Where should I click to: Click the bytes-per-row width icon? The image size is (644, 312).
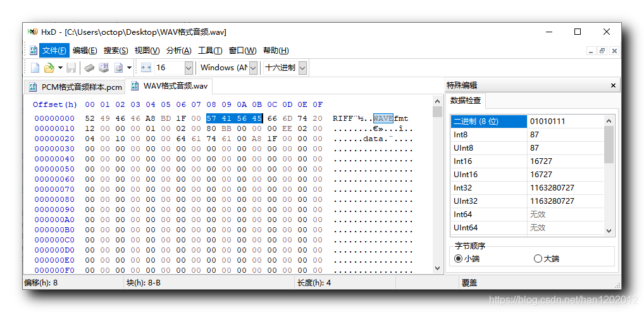(x=146, y=68)
